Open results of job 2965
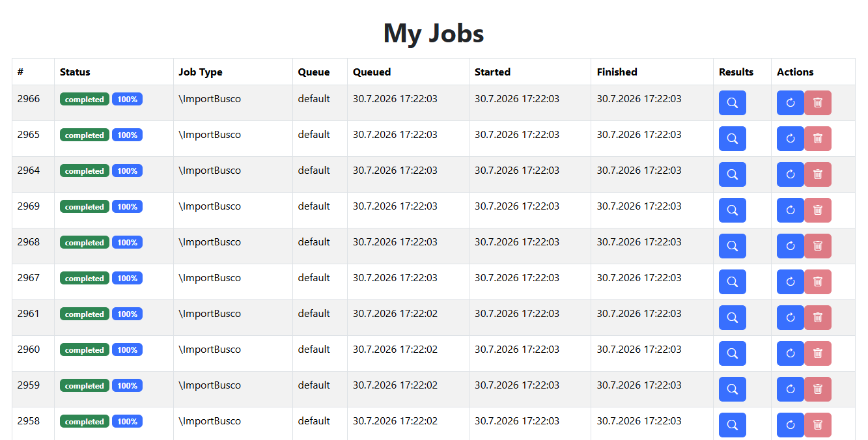The image size is (868, 440). [732, 139]
